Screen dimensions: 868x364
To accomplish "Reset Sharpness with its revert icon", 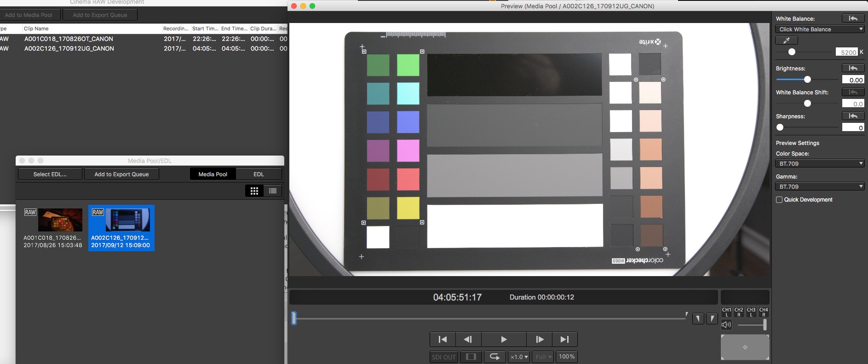I will tap(853, 116).
